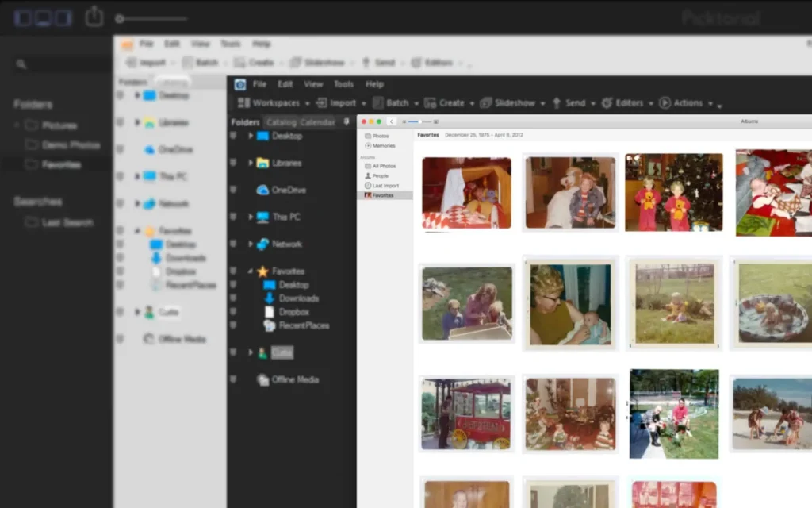Select Last Import in the Photos sidebar
Image resolution: width=812 pixels, height=508 pixels.
[x=385, y=185]
